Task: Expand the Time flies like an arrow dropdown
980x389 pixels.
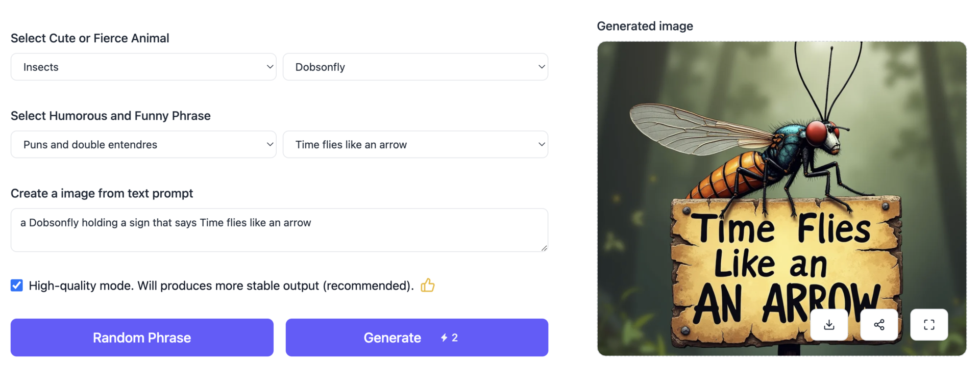Action: coord(415,144)
